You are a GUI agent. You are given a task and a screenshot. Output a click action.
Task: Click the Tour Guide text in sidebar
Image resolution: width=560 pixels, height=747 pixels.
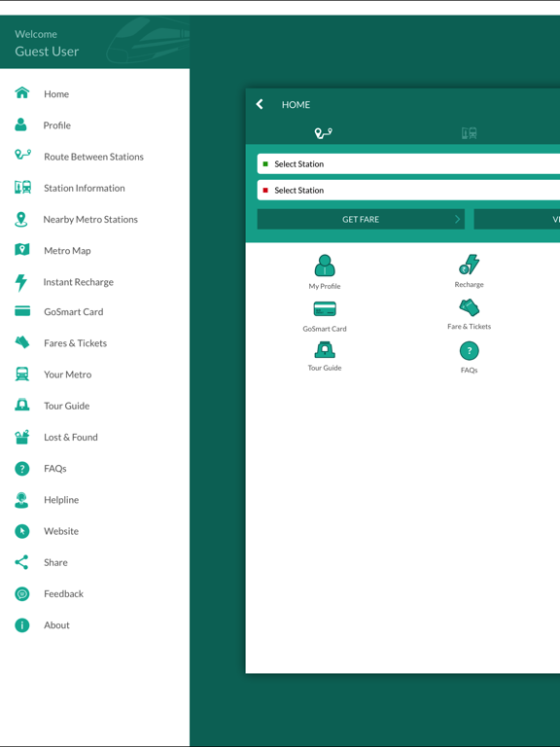point(67,406)
